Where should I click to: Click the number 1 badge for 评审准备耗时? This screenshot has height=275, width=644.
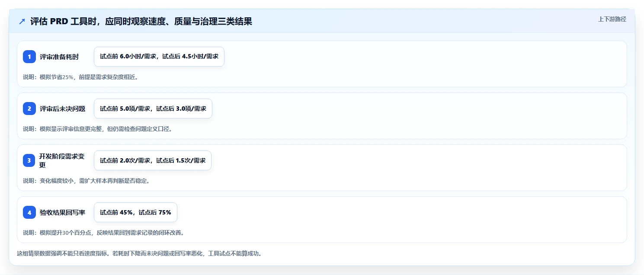click(x=29, y=57)
